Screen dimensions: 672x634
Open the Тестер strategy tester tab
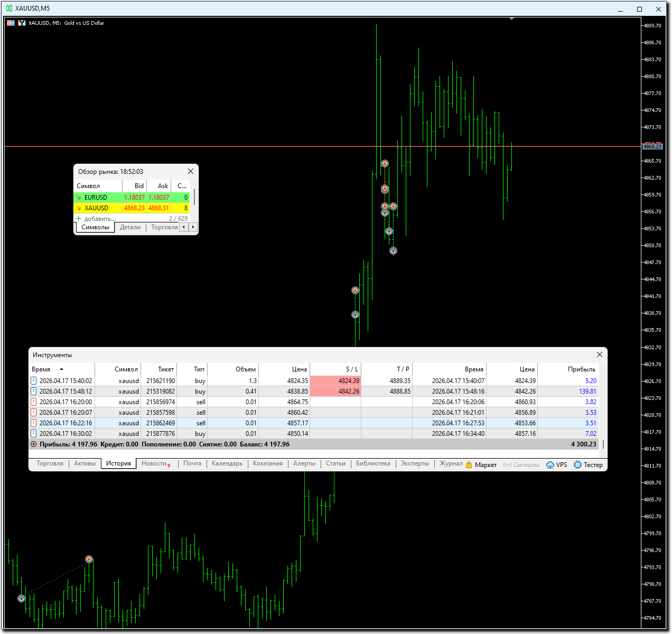coord(588,465)
